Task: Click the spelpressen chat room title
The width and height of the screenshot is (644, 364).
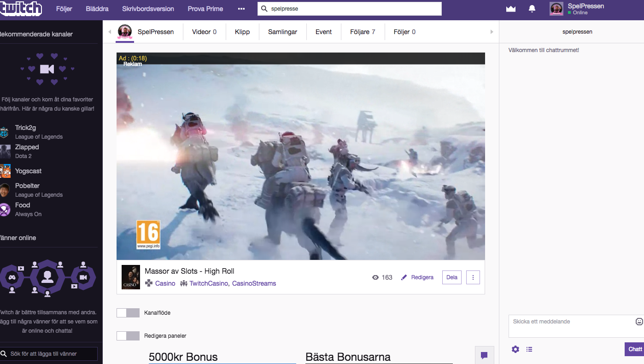Action: point(577,32)
